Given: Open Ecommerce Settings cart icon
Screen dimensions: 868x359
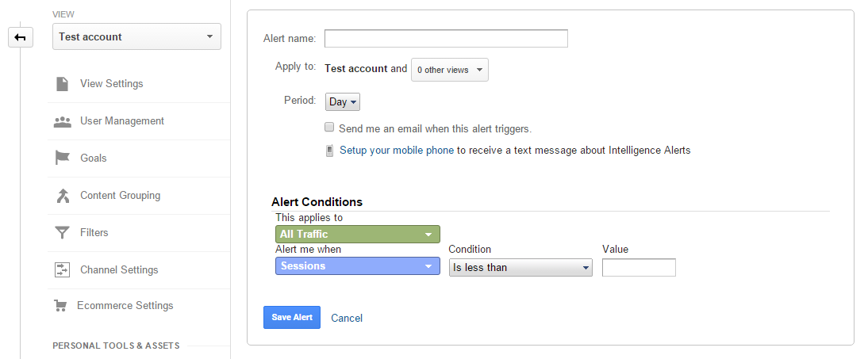Looking at the screenshot, I should (60, 306).
